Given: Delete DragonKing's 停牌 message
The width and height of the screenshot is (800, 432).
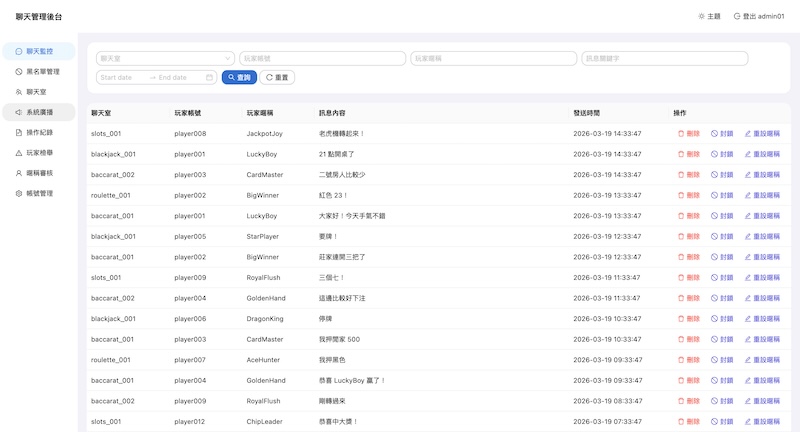Looking at the screenshot, I should click(x=689, y=319).
